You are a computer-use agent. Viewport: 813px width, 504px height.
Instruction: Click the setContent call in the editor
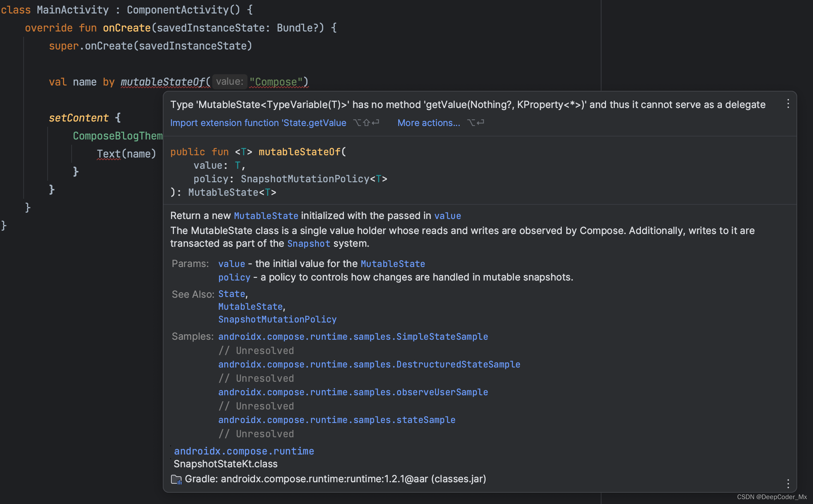coord(78,118)
